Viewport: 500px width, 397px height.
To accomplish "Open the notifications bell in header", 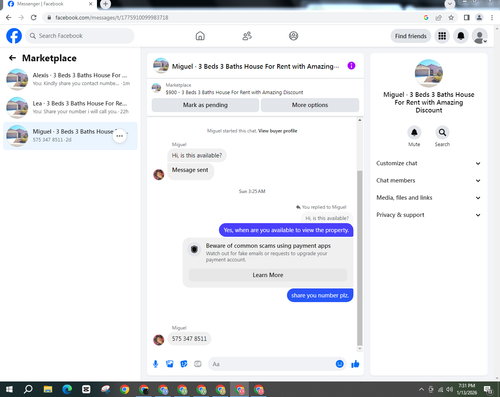I will click(461, 36).
